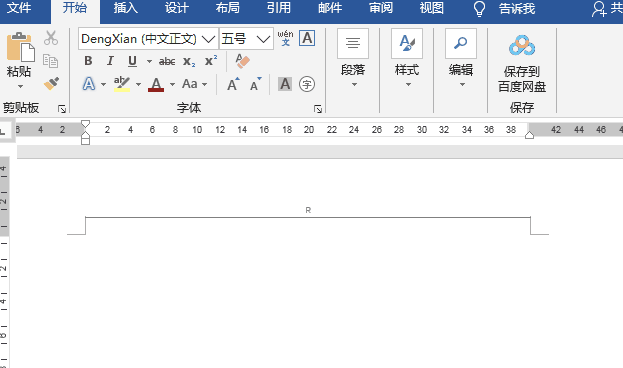Open the 文件 menu tab
Viewport: 623px width, 368px height.
point(19,8)
